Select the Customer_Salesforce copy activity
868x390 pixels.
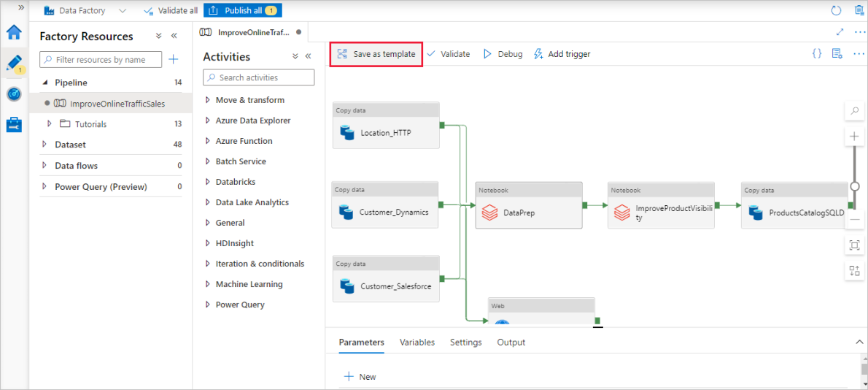pos(386,279)
